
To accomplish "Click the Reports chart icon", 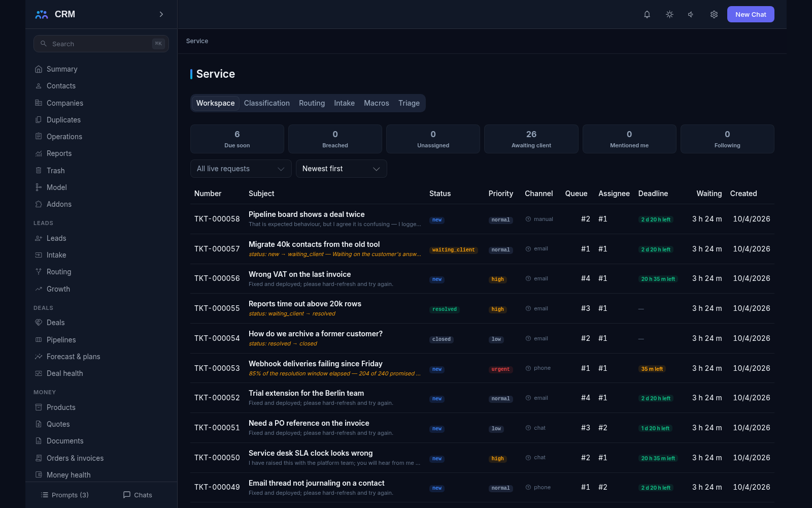I will click(39, 153).
